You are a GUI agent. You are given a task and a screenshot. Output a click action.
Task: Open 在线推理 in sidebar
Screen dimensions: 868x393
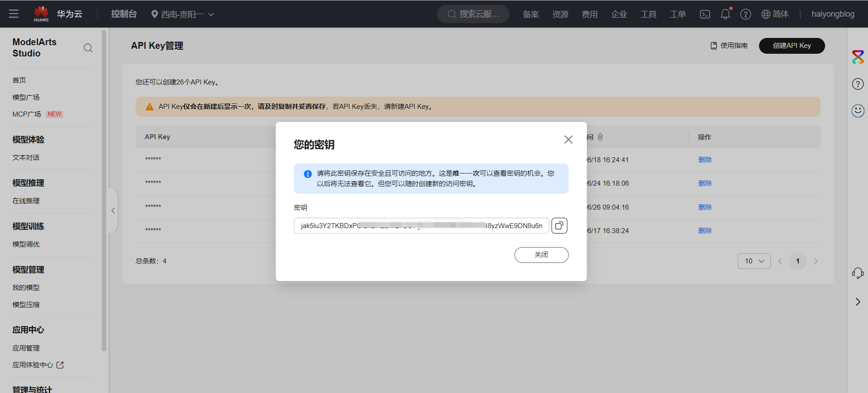click(x=26, y=201)
